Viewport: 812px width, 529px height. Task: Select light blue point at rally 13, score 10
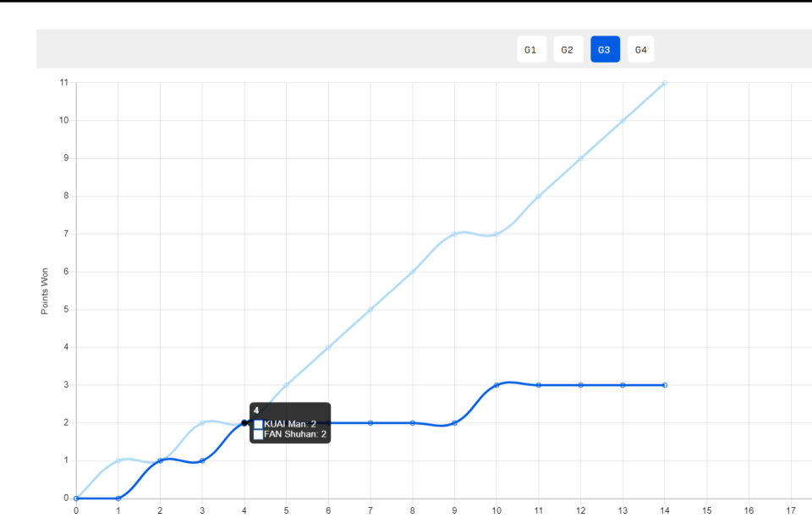[x=623, y=121]
